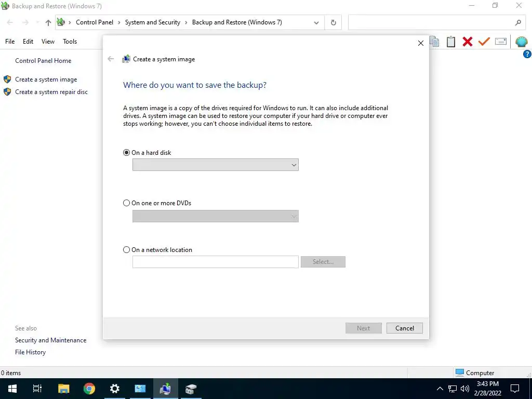Viewport: 532px width, 399px height.
Task: Click the Next button
Action: [x=363, y=328]
